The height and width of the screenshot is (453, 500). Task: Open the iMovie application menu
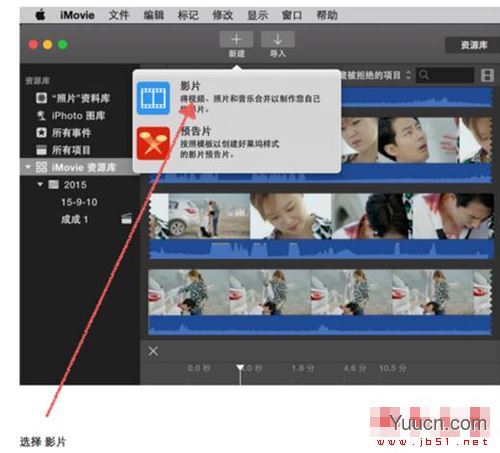click(77, 15)
